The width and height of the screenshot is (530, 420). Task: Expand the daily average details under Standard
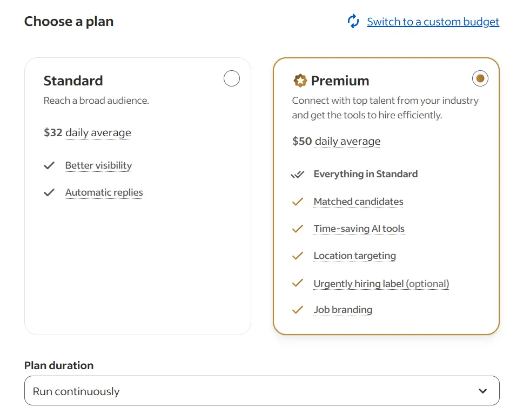[x=98, y=132]
